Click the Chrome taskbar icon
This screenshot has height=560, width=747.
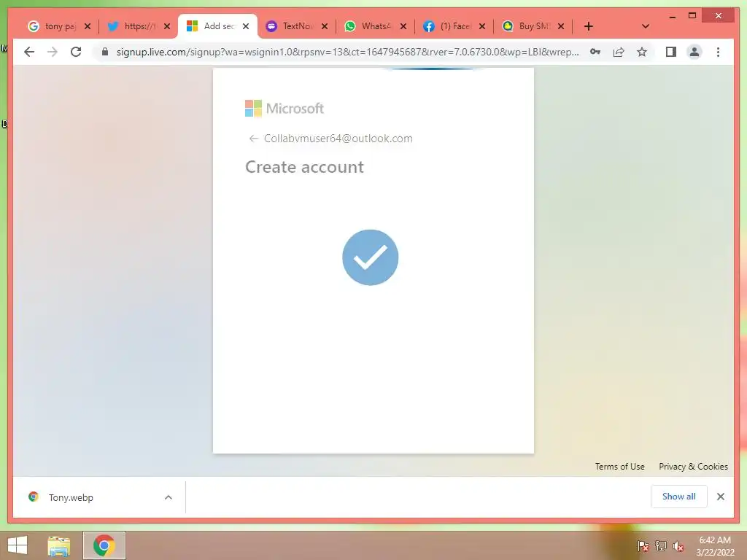[x=104, y=545]
